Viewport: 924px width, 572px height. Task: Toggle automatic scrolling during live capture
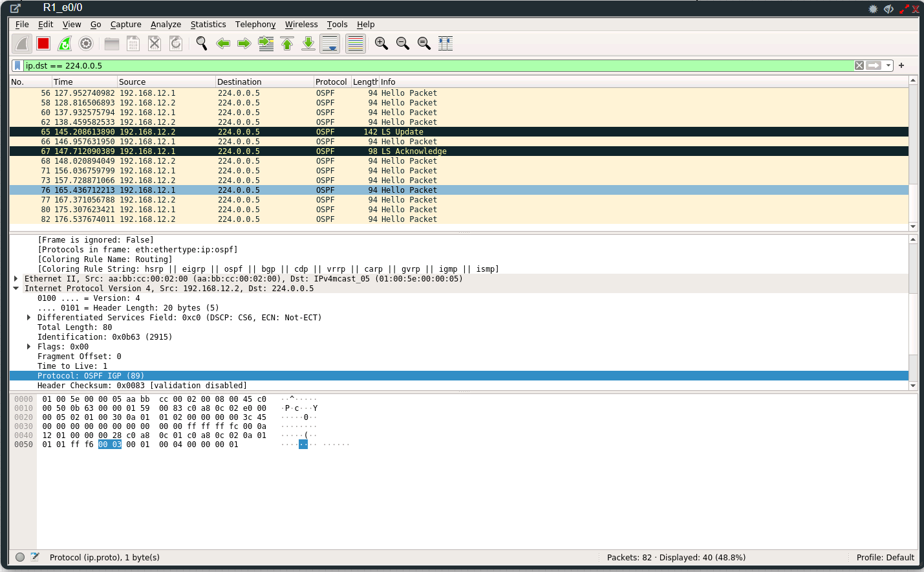pos(330,43)
